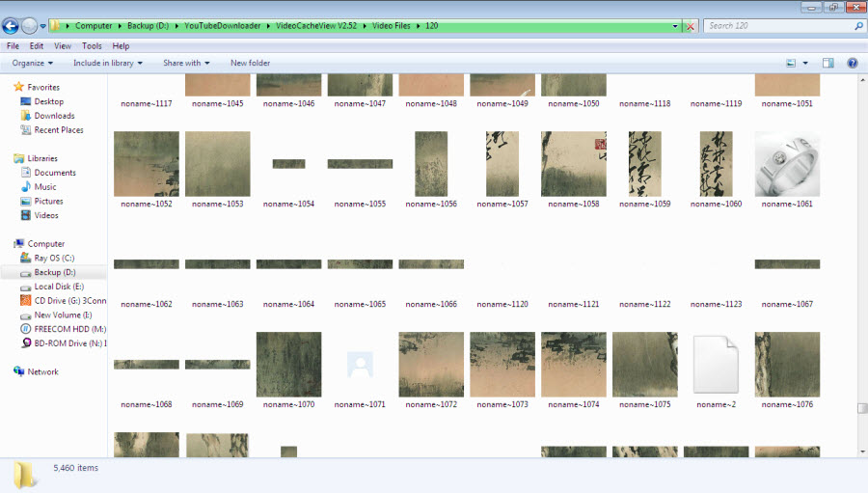Select the noname~1122 file label
The width and height of the screenshot is (868, 493).
[x=645, y=304]
